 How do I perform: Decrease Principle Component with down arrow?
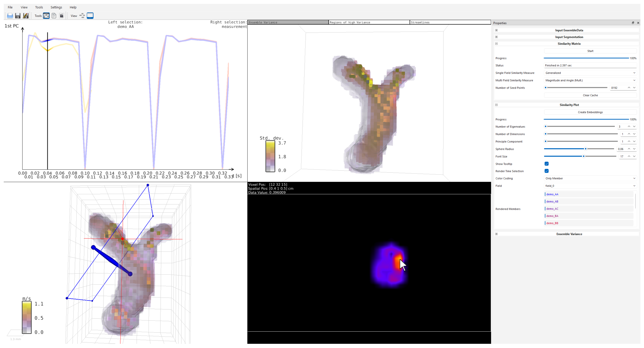pos(634,142)
